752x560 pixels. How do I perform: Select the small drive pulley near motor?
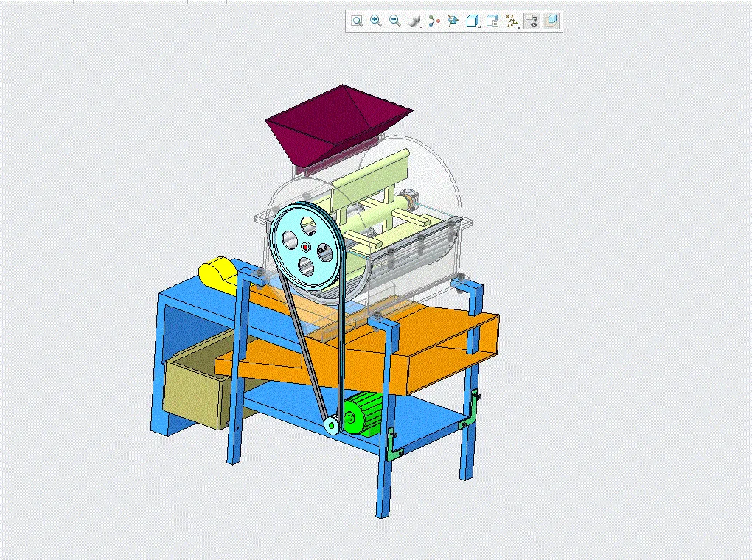[x=332, y=425]
